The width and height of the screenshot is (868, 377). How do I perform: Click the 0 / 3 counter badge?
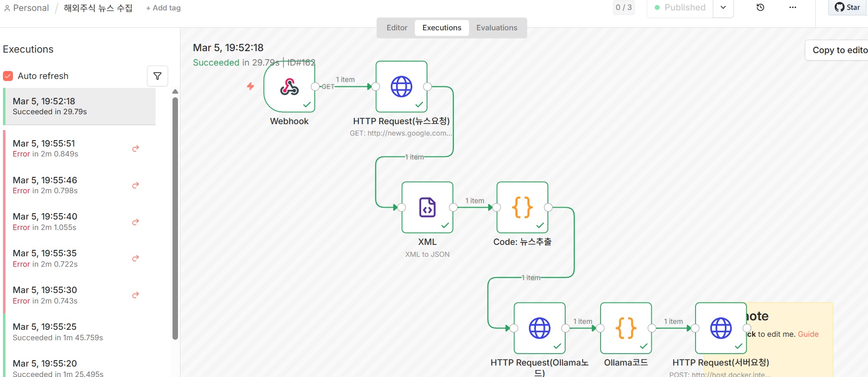click(624, 7)
